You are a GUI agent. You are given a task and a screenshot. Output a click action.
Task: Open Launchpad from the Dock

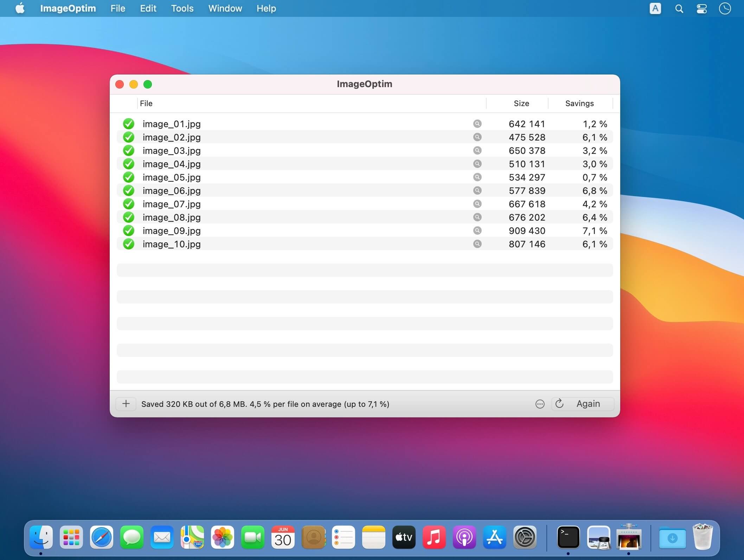[71, 537]
